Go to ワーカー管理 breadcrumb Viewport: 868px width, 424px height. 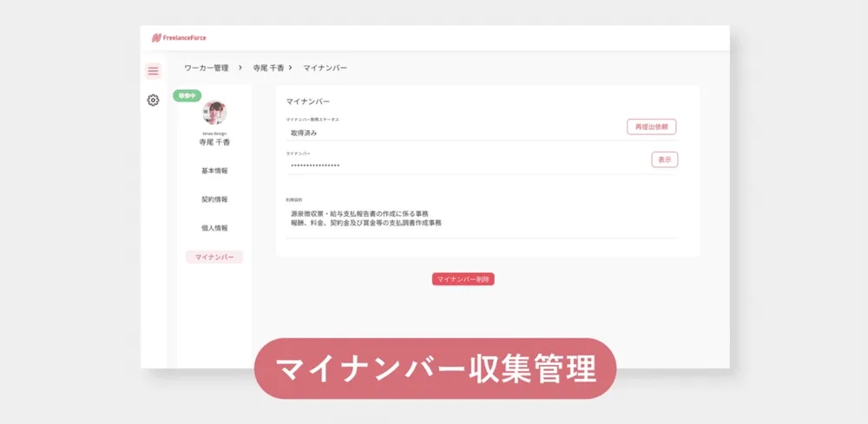tap(207, 68)
